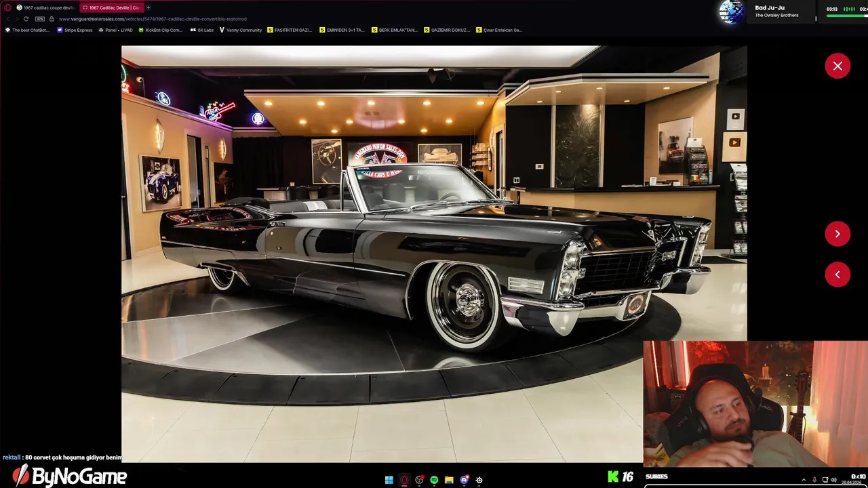Open the Opera menu icon
The height and width of the screenshot is (488, 868).
(7, 7)
